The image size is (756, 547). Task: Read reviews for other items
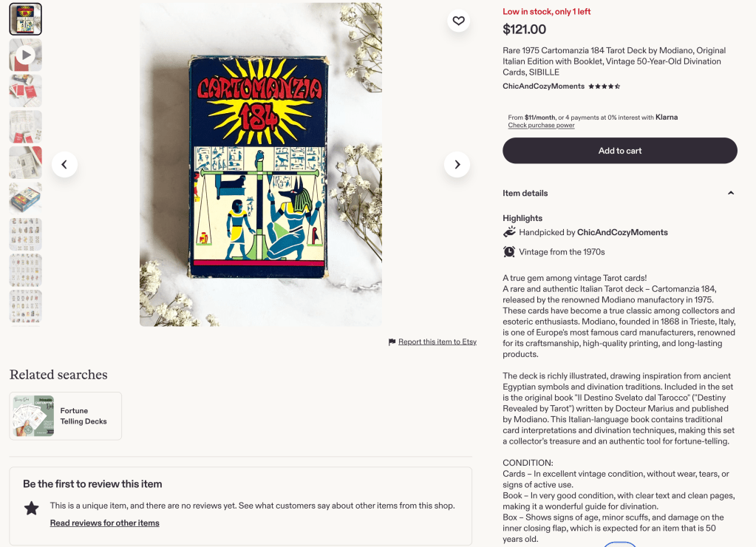coord(104,523)
